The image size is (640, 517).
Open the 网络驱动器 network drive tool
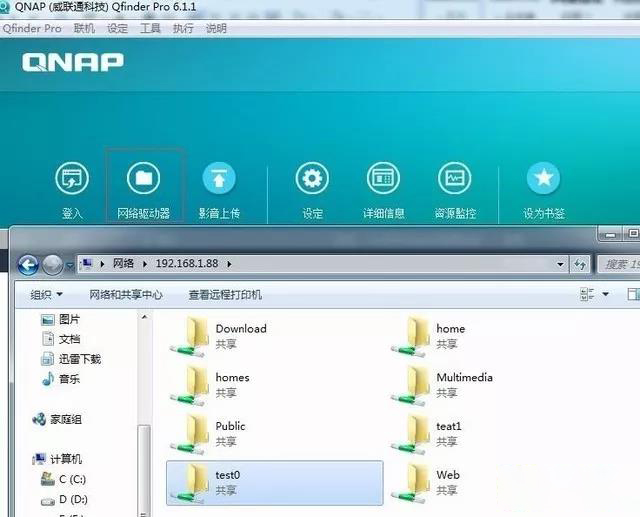pyautogui.click(x=143, y=178)
